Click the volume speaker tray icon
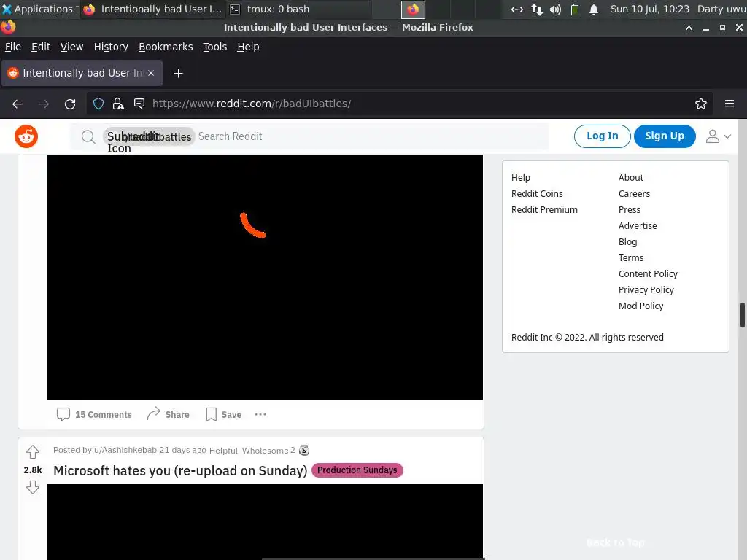747x560 pixels. (x=555, y=9)
